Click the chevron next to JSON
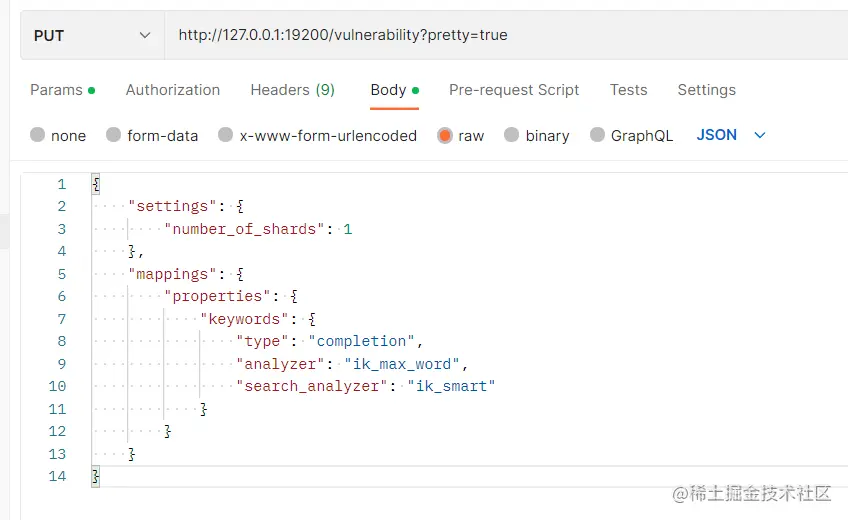The image size is (848, 520). [760, 135]
